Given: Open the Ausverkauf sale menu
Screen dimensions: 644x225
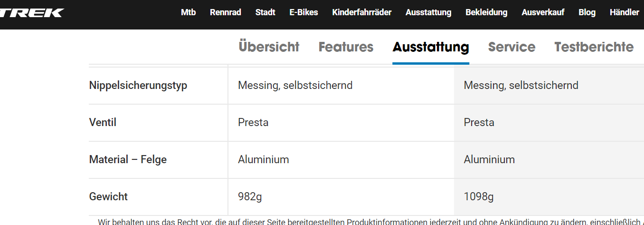Looking at the screenshot, I should 543,12.
